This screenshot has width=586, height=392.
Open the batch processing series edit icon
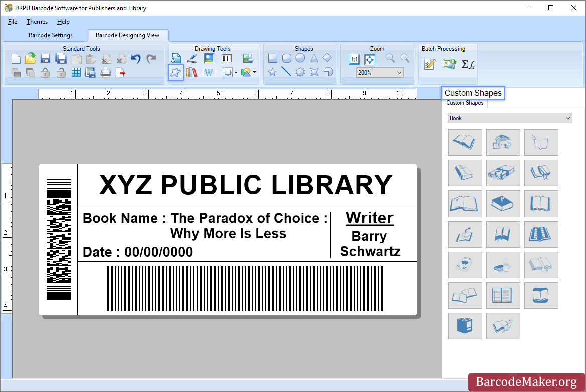[430, 64]
